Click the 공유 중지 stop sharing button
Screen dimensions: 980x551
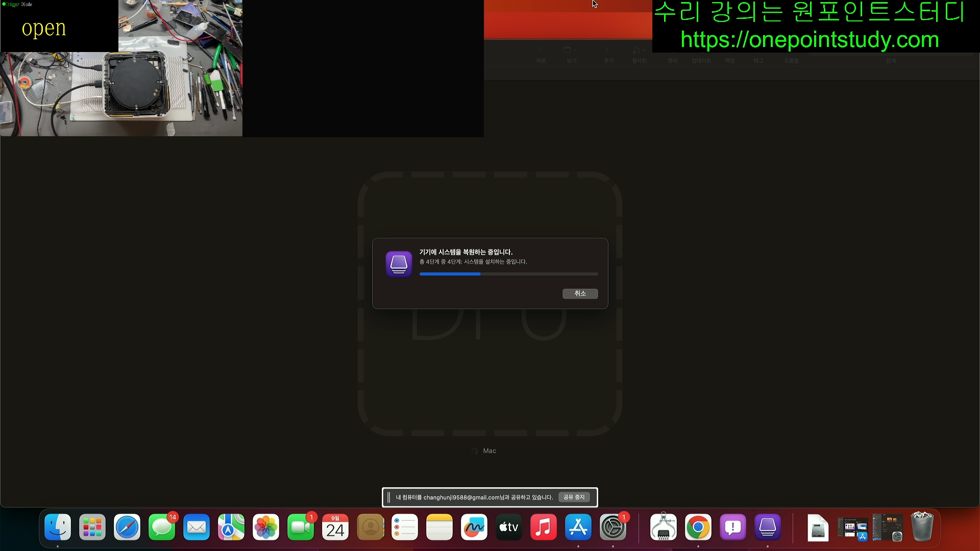tap(574, 497)
